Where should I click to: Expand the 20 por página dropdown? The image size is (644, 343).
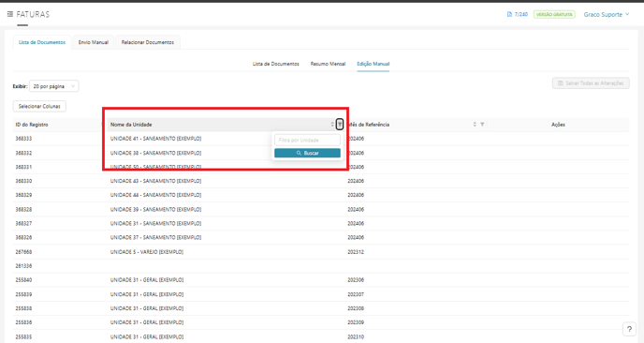tap(54, 86)
